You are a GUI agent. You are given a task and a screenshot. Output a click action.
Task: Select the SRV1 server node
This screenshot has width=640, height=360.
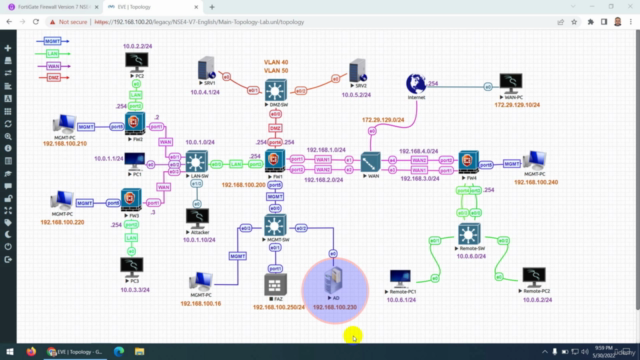pos(207,68)
